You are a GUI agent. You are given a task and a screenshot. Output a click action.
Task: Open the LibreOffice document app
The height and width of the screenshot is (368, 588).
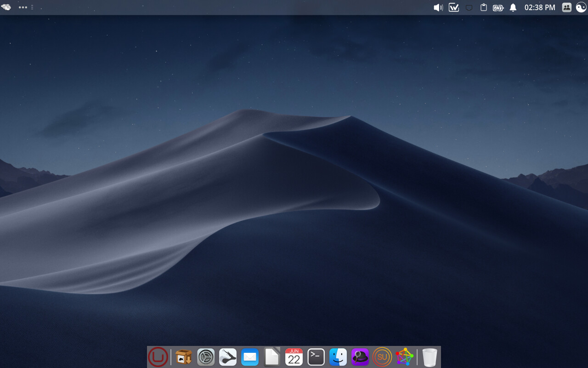click(271, 356)
